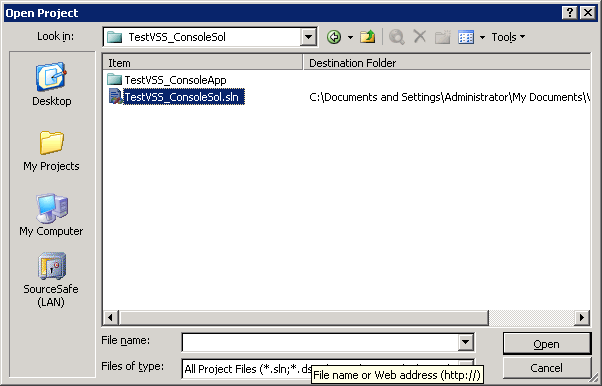Close the Open Project dialog
This screenshot has width=602, height=386.
[587, 13]
